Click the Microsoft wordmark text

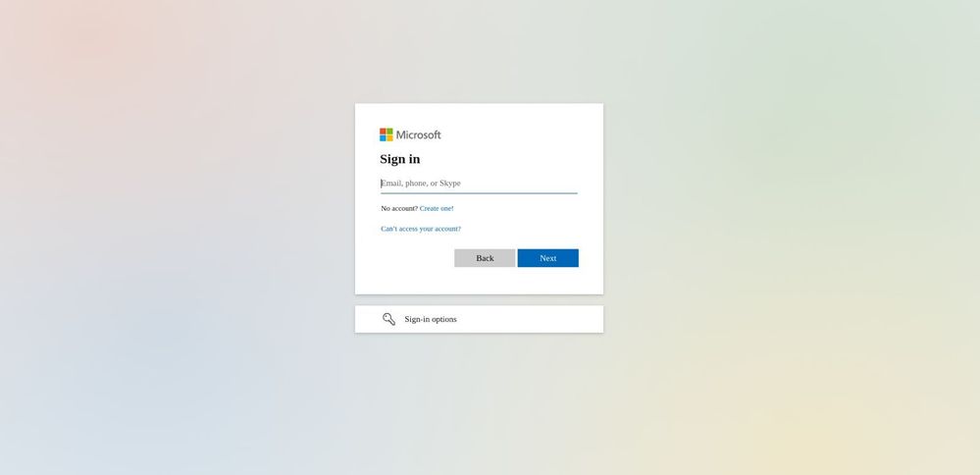(418, 135)
